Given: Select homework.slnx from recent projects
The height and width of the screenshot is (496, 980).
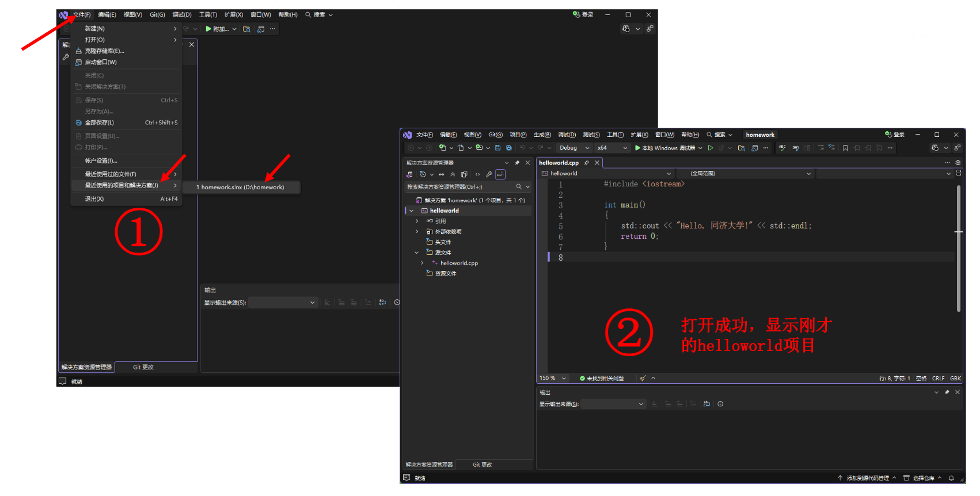Looking at the screenshot, I should (x=242, y=187).
